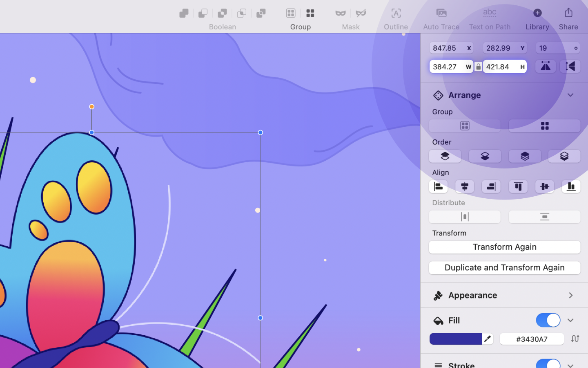Click the Y position field 282.99
Screen dimensions: 588x368
pos(505,48)
